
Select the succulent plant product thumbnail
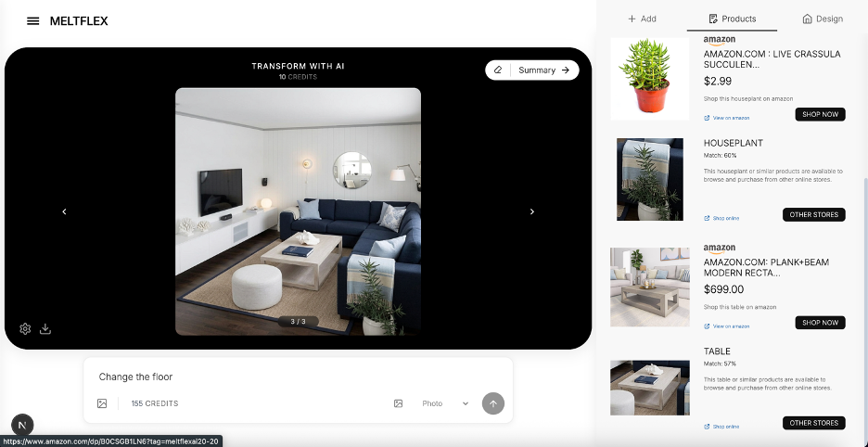(649, 79)
